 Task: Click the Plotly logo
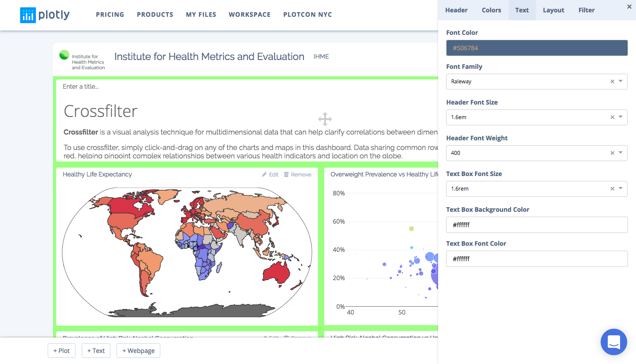click(45, 15)
